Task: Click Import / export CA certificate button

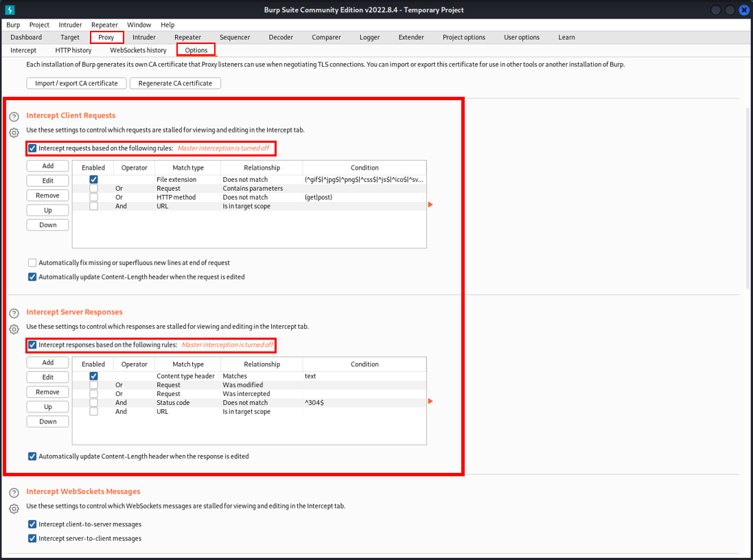Action: pyautogui.click(x=76, y=83)
